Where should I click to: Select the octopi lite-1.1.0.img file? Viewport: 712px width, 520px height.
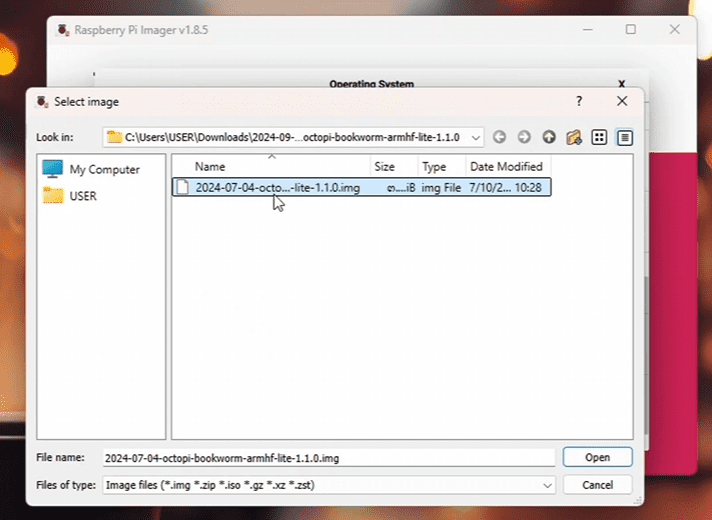click(277, 187)
